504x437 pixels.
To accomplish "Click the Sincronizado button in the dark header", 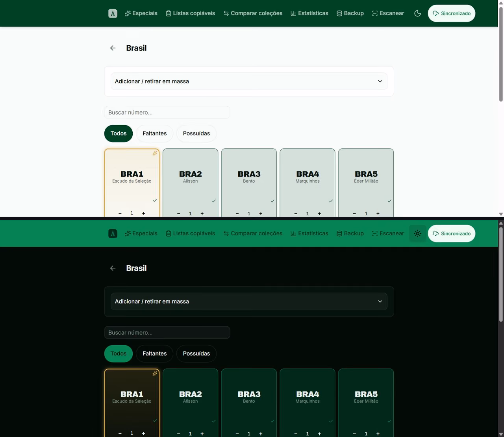I will pyautogui.click(x=452, y=233).
